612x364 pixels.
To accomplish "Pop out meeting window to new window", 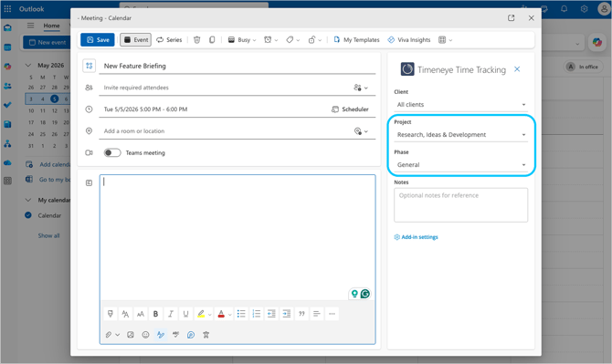I will pos(511,18).
